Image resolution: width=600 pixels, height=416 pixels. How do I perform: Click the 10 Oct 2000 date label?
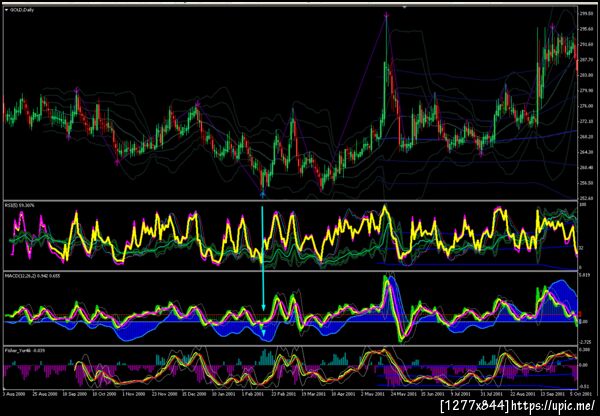coord(104,393)
